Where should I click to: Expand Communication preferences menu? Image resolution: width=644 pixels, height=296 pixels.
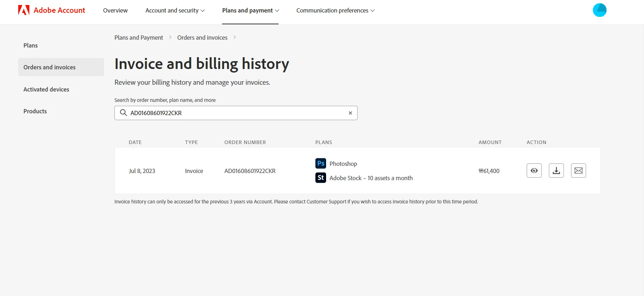click(335, 10)
